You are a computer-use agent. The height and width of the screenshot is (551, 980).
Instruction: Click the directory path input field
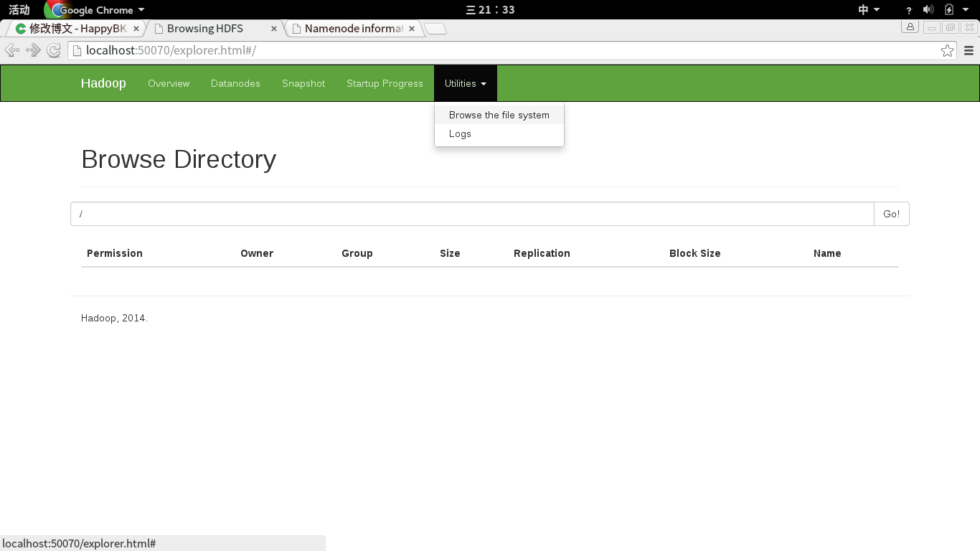pos(472,214)
